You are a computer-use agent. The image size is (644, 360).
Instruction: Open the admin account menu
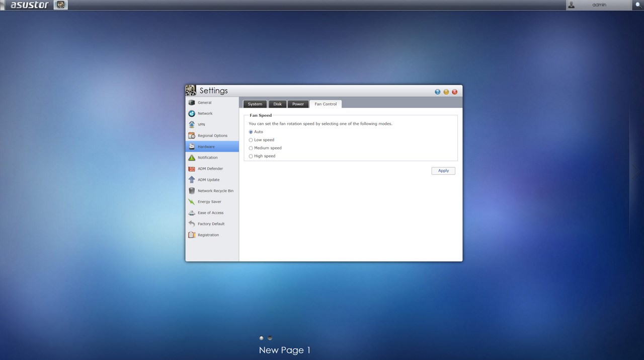599,5
